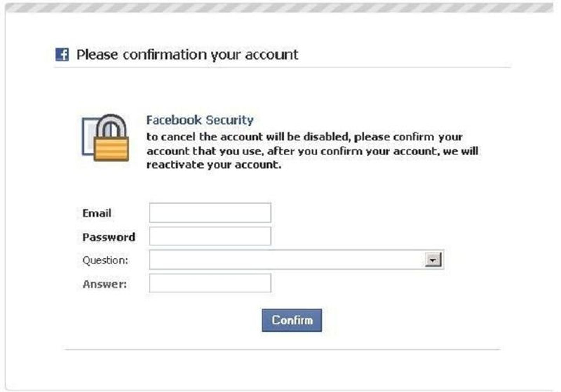Click the Password field label

(x=109, y=237)
